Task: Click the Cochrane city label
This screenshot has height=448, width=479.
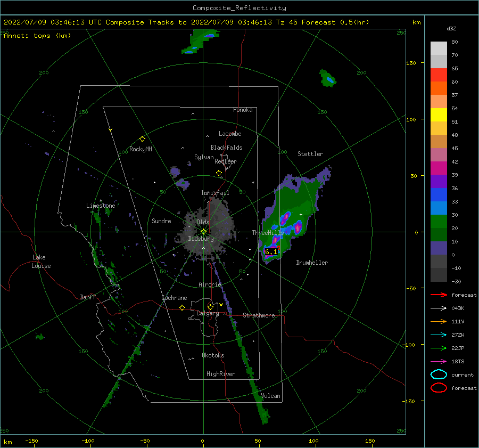Action: (174, 298)
